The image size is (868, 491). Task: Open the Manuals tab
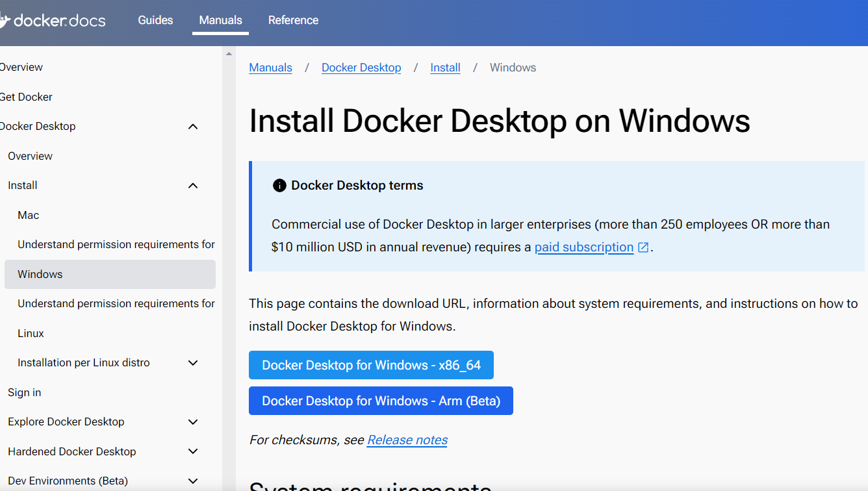pyautogui.click(x=220, y=20)
